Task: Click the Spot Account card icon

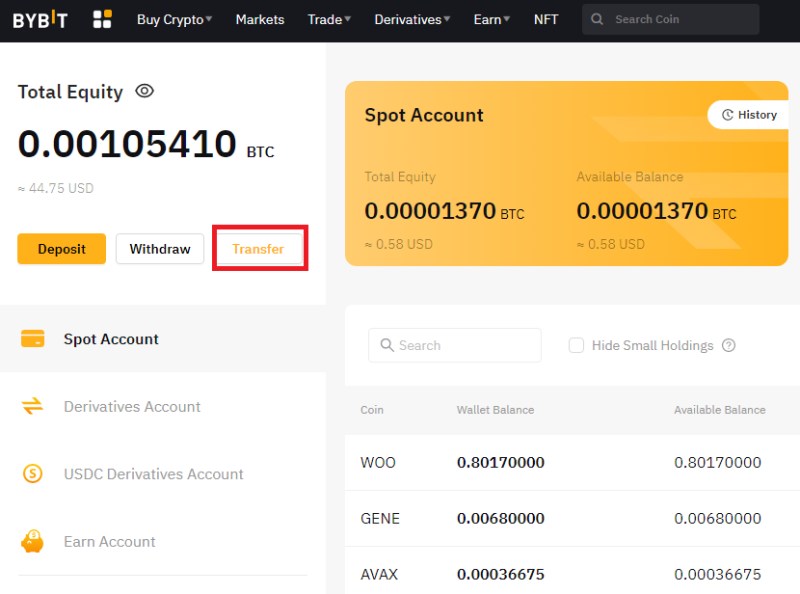Action: tap(33, 338)
